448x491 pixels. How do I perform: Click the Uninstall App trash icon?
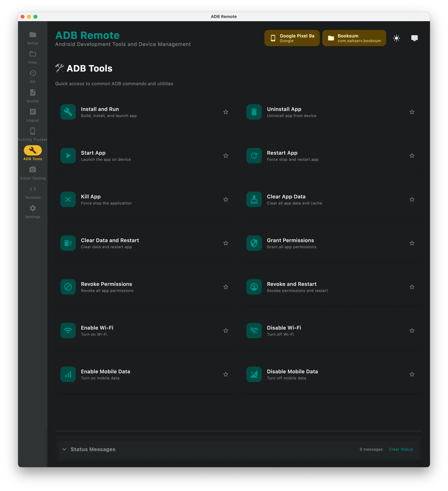254,112
